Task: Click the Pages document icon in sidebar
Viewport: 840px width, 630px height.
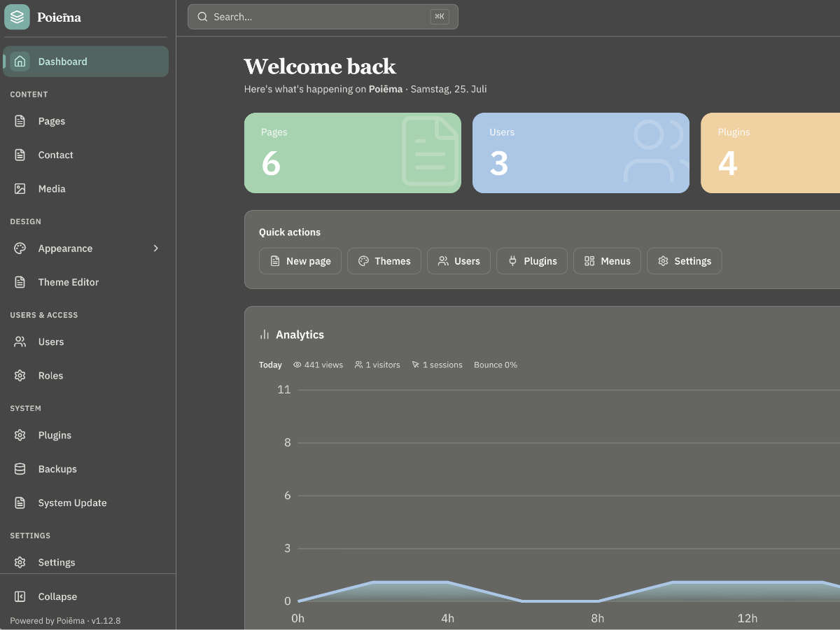Action: pyautogui.click(x=20, y=121)
